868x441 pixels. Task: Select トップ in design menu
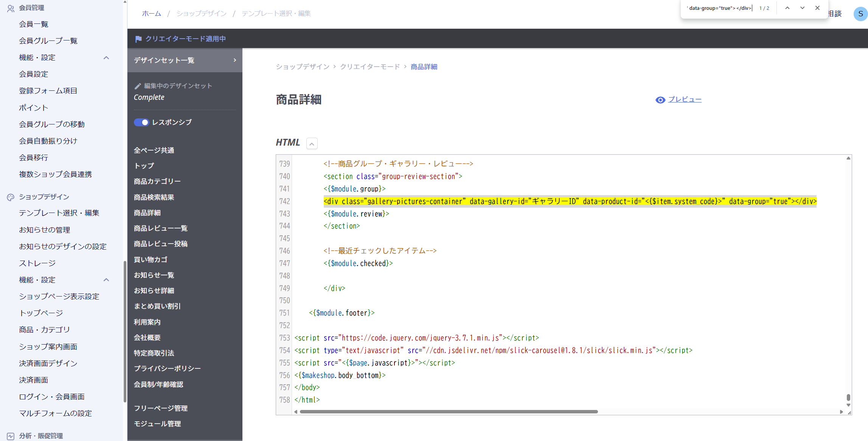tap(144, 166)
